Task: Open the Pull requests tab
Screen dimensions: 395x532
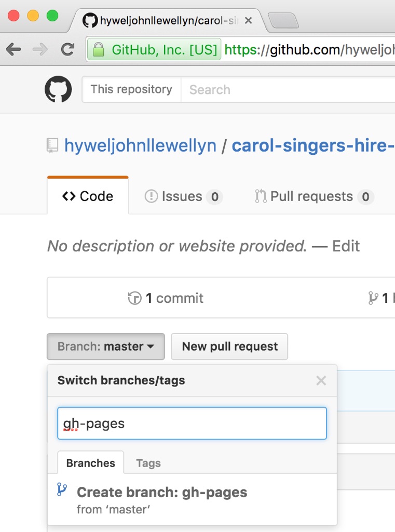Action: point(315,196)
